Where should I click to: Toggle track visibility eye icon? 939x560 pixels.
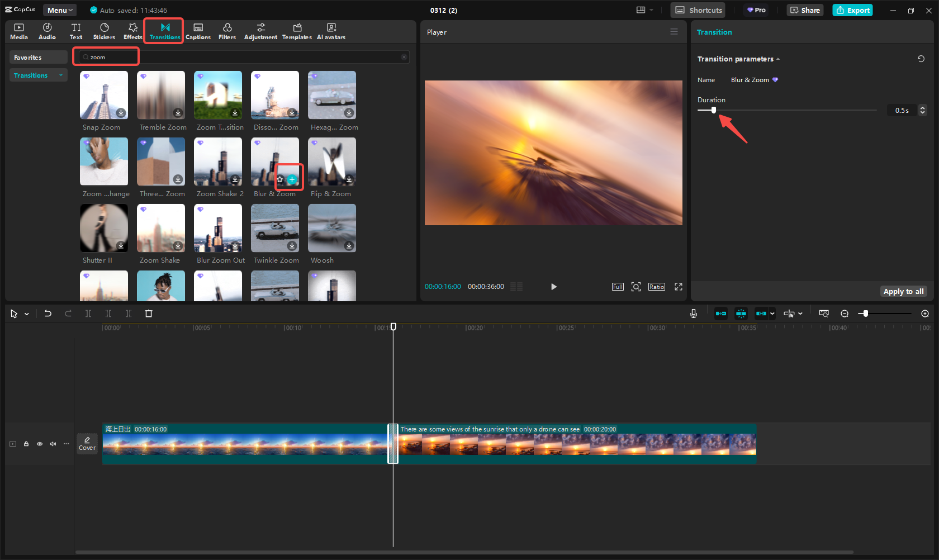pyautogui.click(x=40, y=444)
